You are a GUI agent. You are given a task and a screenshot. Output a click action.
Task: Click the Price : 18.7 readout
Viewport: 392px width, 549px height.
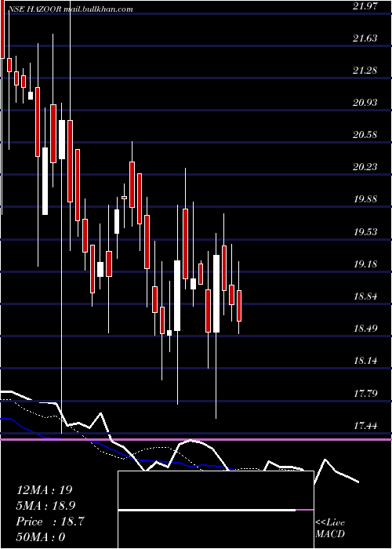pos(50,522)
